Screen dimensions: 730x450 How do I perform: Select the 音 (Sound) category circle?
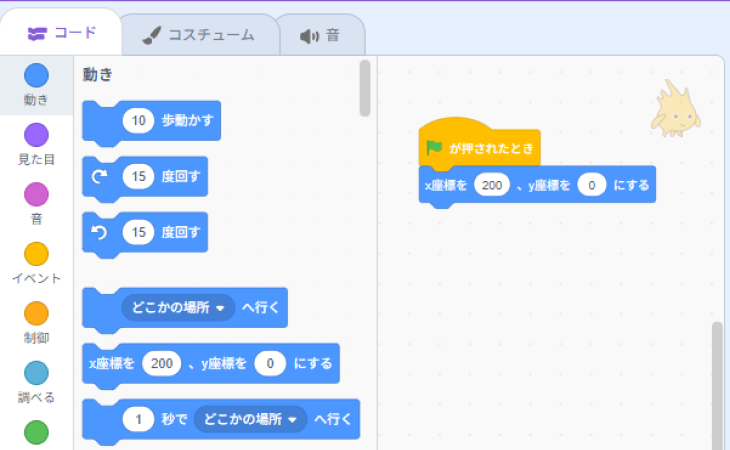36,194
